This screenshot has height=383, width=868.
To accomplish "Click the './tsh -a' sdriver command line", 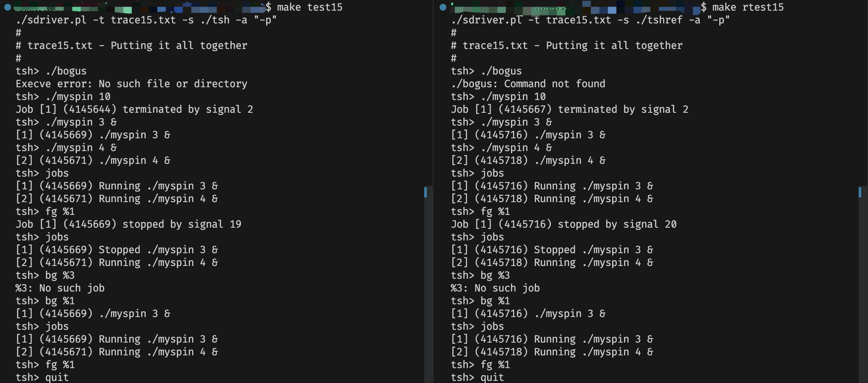I will coord(146,20).
